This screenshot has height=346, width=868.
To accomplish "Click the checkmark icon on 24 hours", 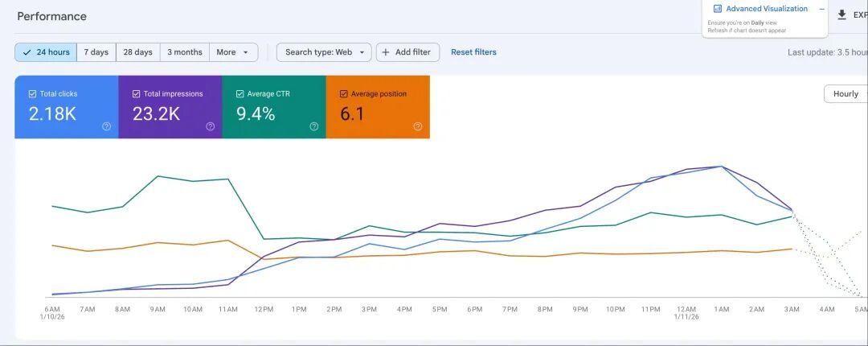I will (27, 52).
